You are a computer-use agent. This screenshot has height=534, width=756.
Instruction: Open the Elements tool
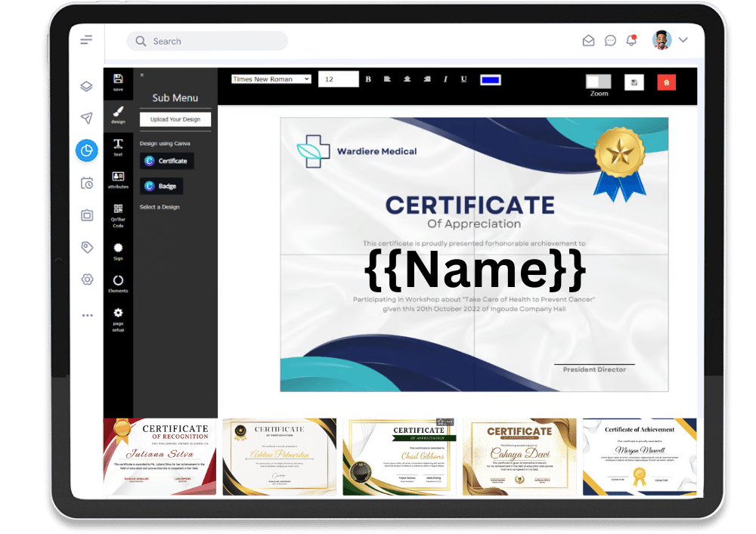[x=118, y=284]
